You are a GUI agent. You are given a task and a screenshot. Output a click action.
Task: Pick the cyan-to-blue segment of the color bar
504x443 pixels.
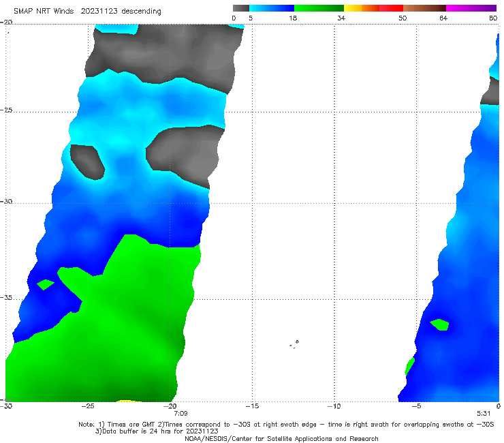pyautogui.click(x=272, y=8)
